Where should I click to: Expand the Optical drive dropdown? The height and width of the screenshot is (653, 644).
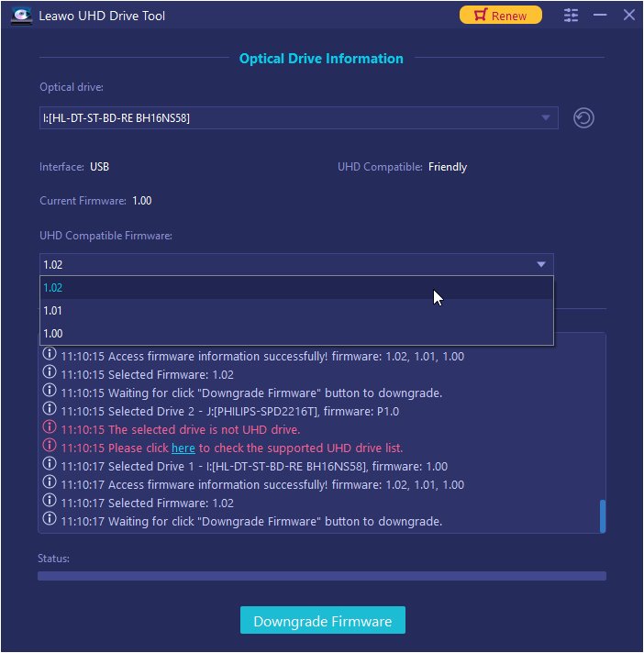pyautogui.click(x=546, y=118)
